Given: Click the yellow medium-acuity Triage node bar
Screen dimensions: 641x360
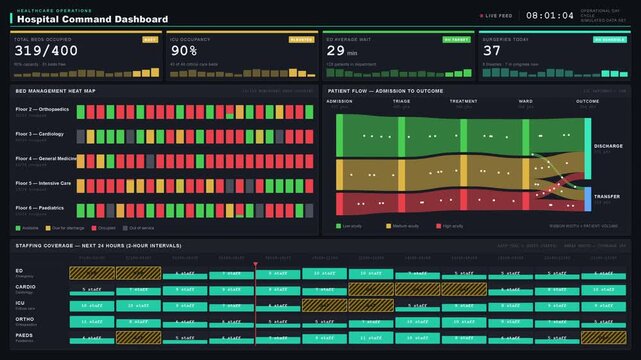Looking at the screenshot, I should (401, 175).
